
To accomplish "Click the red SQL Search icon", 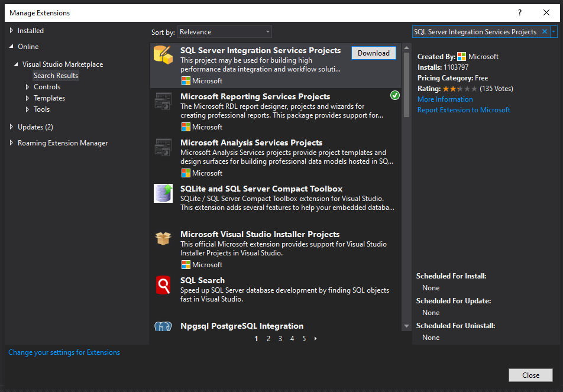I will point(163,284).
